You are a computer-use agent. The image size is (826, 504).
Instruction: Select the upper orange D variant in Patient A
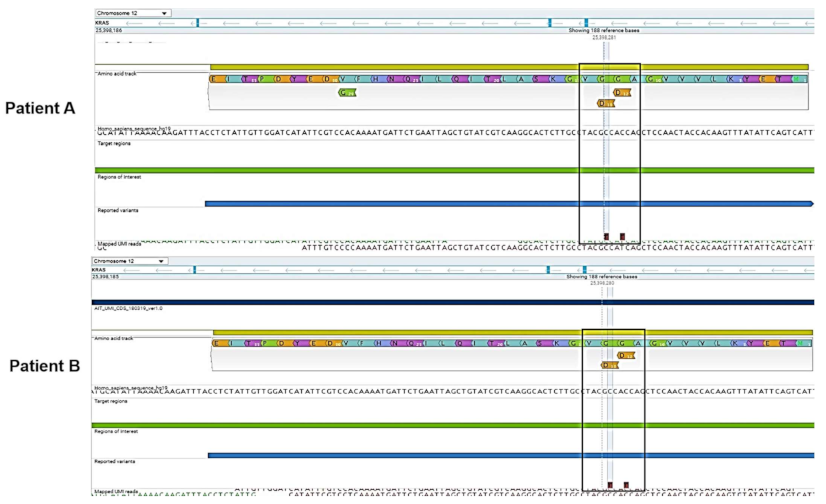622,92
